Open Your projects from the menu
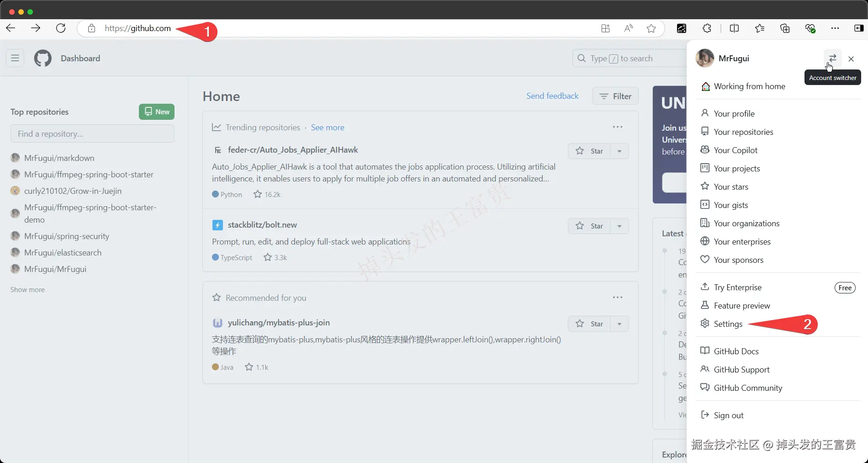868x463 pixels. click(x=778, y=168)
